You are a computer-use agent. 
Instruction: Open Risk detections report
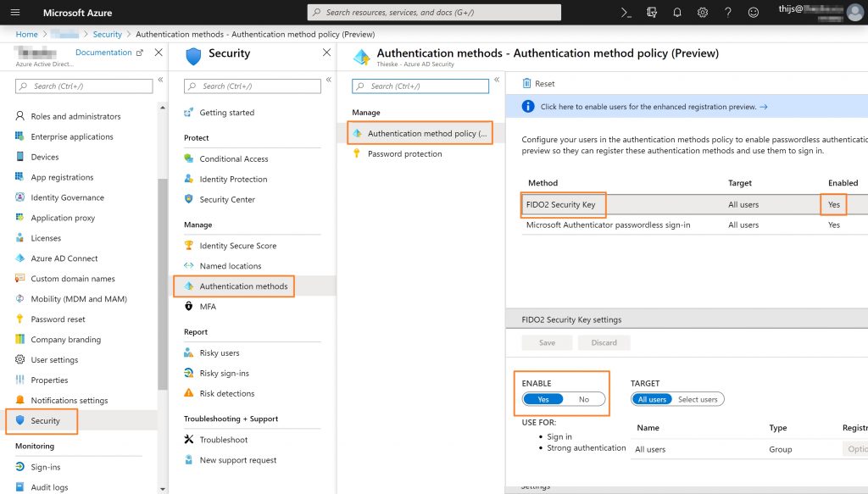click(x=227, y=393)
